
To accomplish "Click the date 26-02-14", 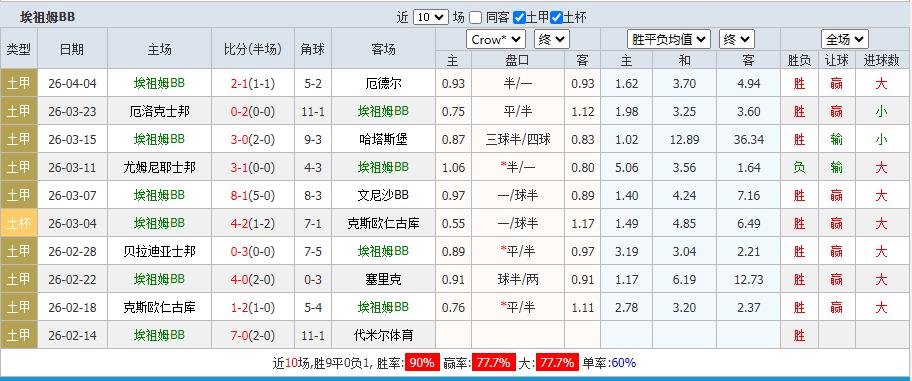I will pos(72,336).
